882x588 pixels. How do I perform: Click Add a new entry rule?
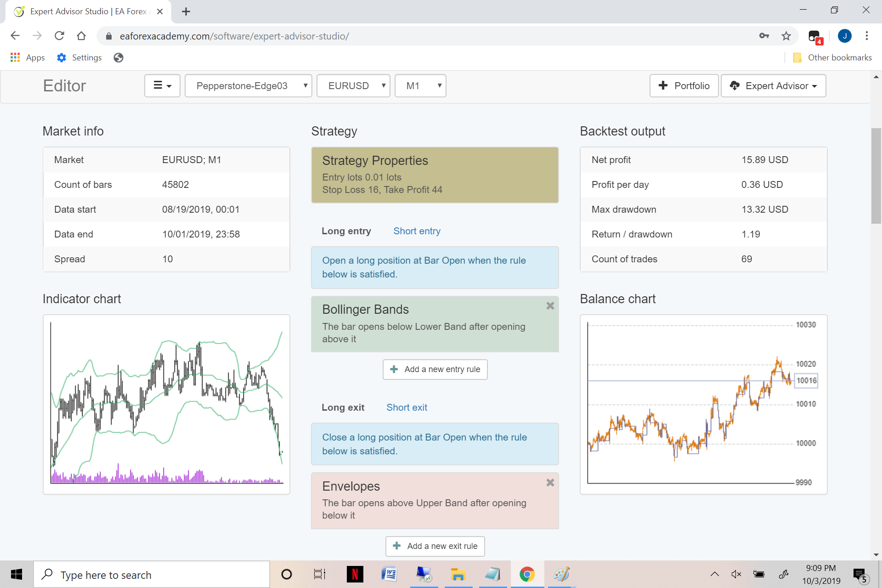[x=435, y=369]
